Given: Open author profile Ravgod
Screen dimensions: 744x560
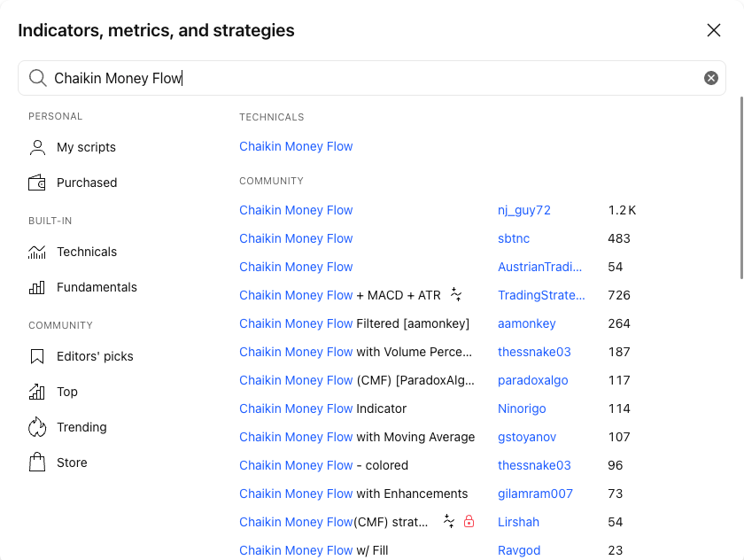Looking at the screenshot, I should (x=519, y=550).
